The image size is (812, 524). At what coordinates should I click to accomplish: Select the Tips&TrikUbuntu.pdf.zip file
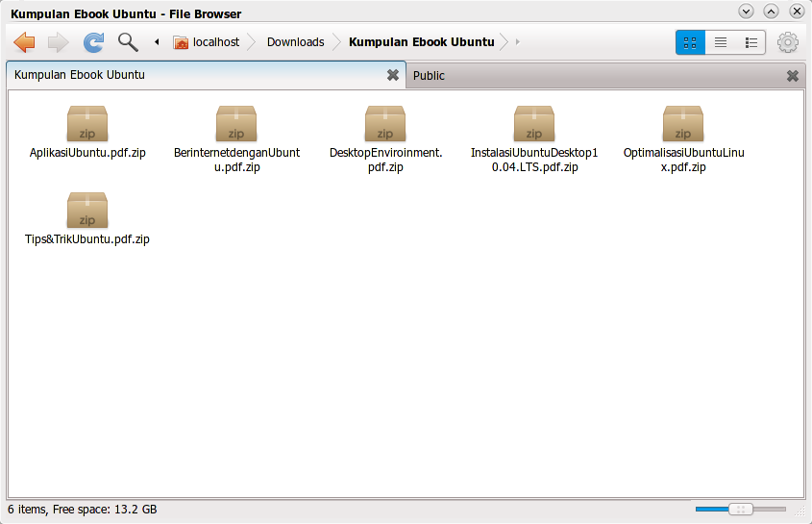point(87,218)
